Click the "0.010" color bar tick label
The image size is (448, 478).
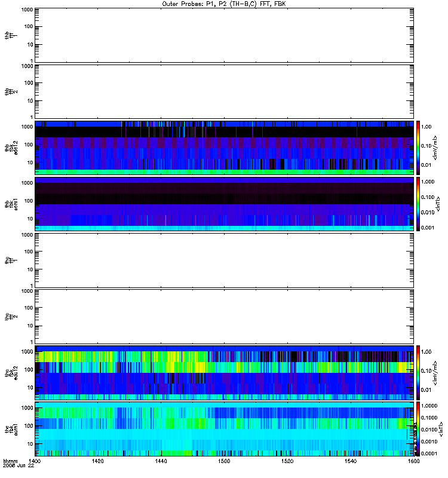428,213
